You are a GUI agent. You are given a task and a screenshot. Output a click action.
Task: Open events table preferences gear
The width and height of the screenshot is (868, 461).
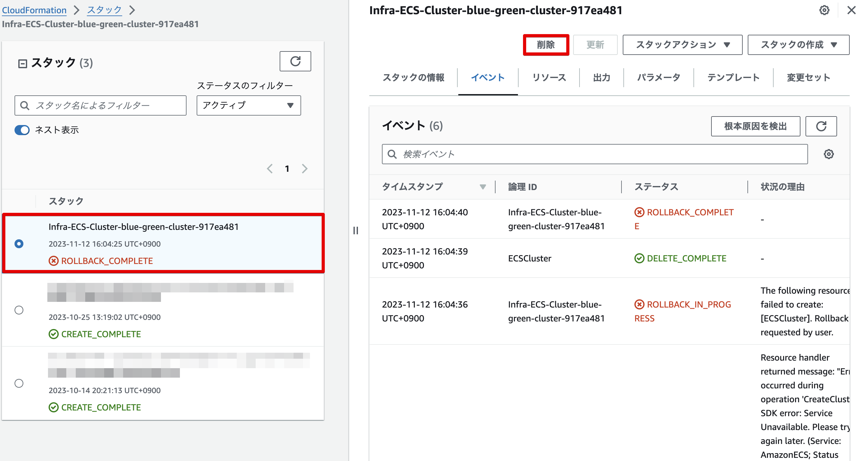829,154
